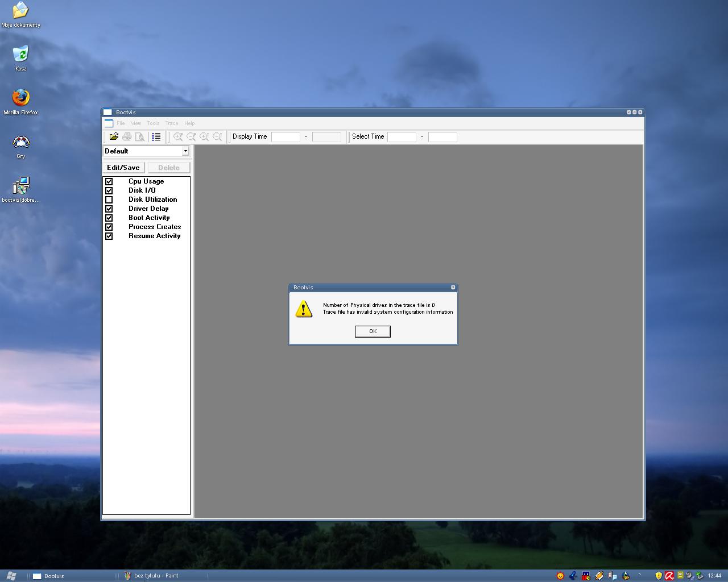The width and height of the screenshot is (728, 582).
Task: Click the open file folder icon
Action: 114,136
